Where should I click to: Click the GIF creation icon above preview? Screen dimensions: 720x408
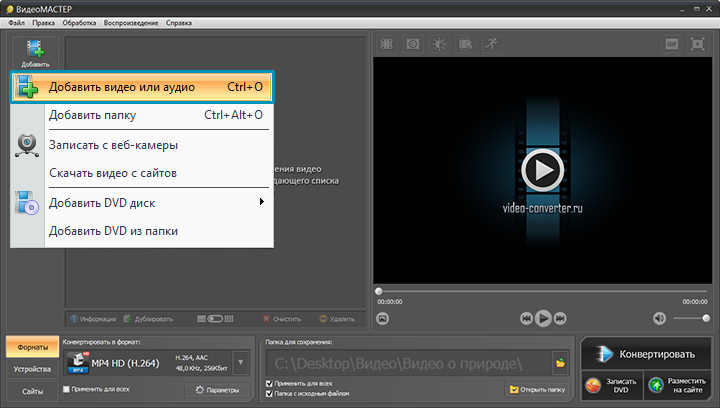671,44
